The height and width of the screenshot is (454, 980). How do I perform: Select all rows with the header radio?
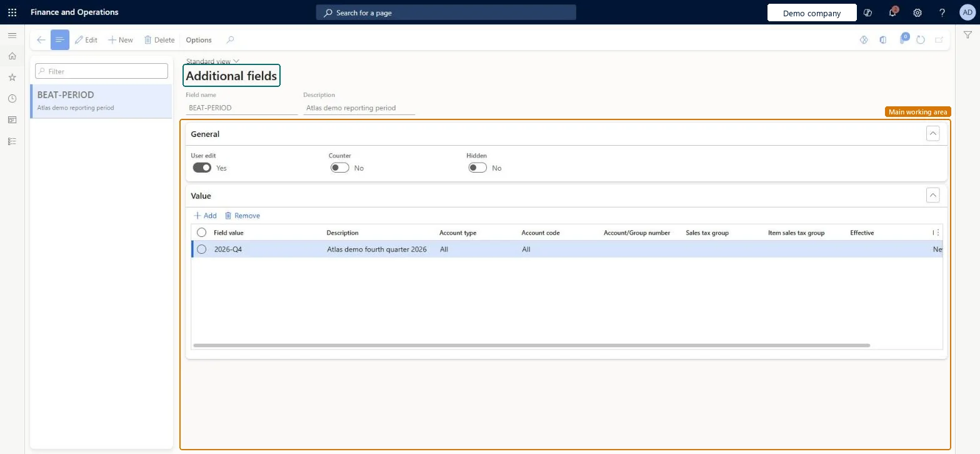coord(201,233)
